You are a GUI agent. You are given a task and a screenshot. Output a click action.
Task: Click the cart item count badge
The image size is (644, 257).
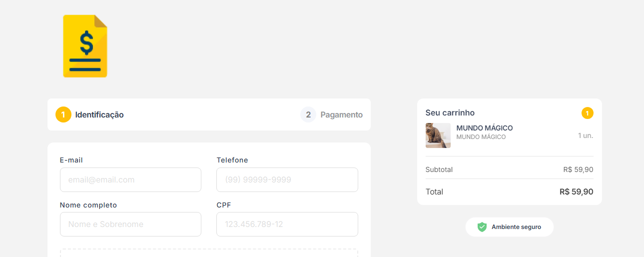[588, 113]
